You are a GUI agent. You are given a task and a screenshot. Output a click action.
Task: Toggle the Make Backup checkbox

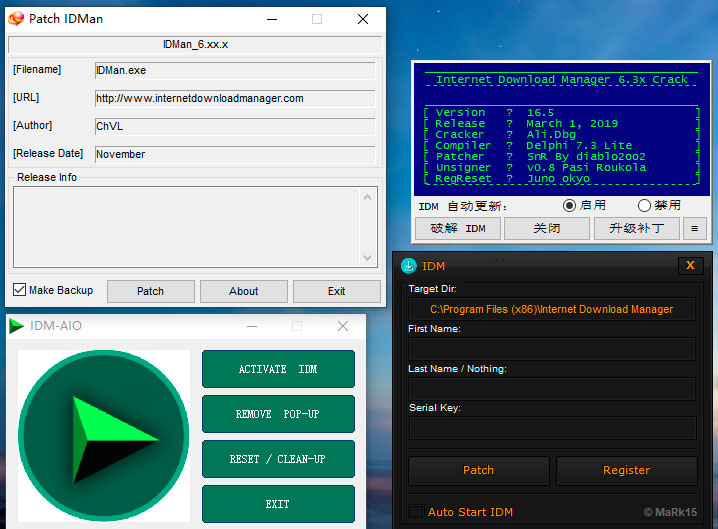(x=19, y=289)
